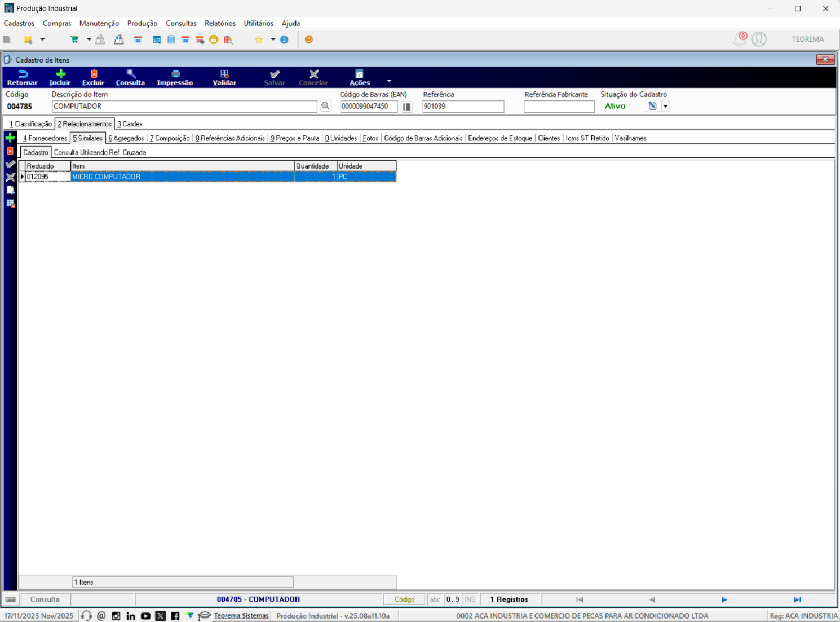Click the Referência field showing 901039

pyautogui.click(x=463, y=106)
